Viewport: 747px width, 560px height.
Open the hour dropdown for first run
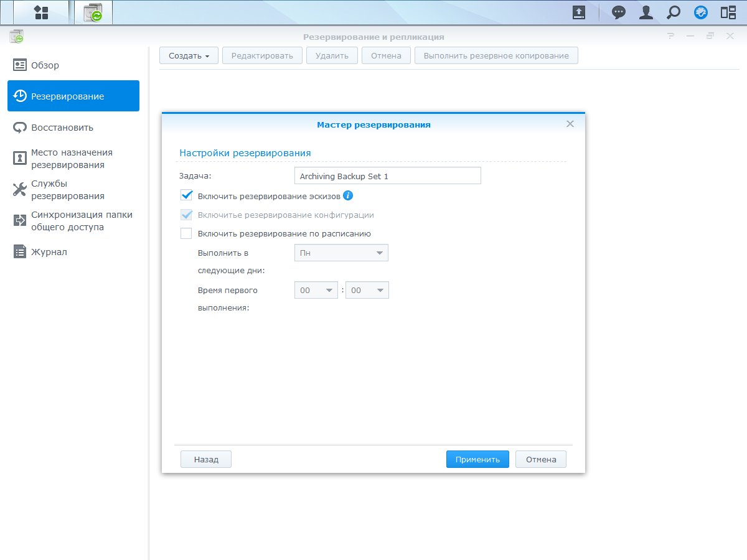pyautogui.click(x=316, y=290)
